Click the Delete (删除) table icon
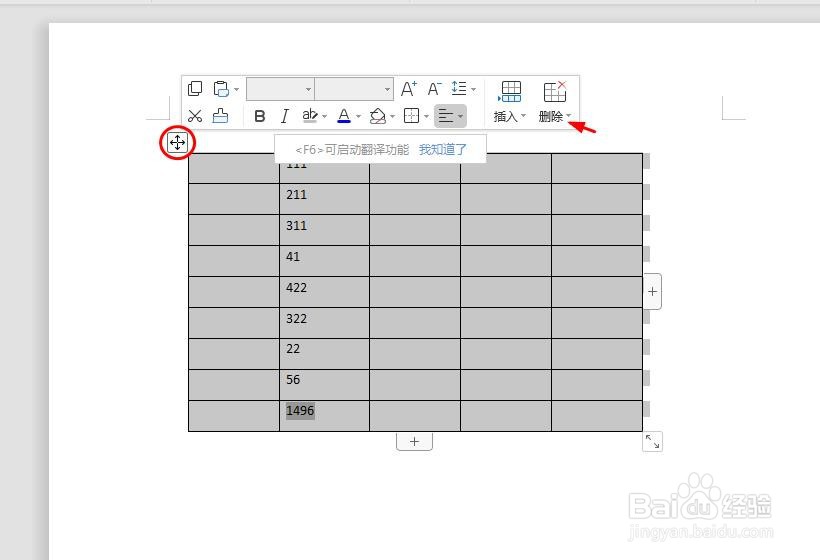820x560 pixels. [x=554, y=92]
